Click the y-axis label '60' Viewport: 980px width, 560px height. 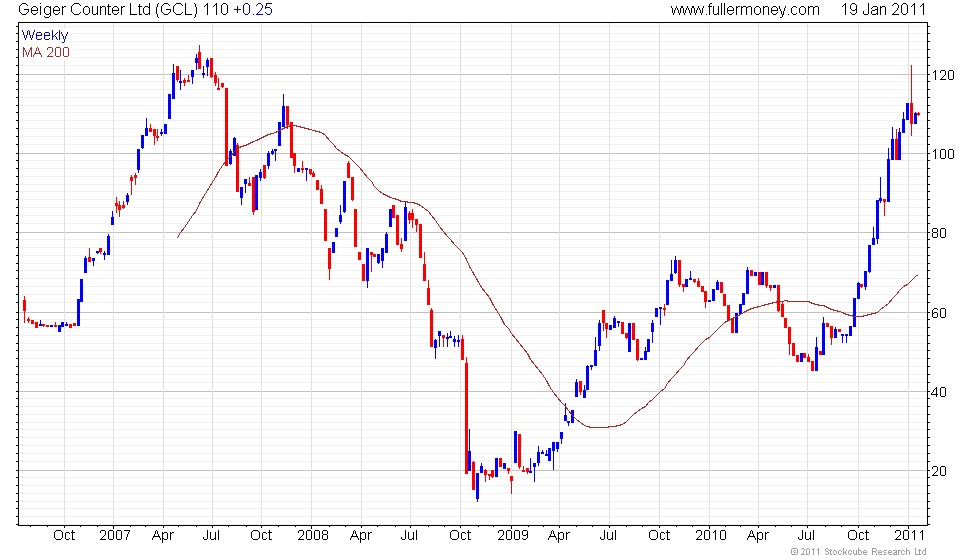point(939,312)
